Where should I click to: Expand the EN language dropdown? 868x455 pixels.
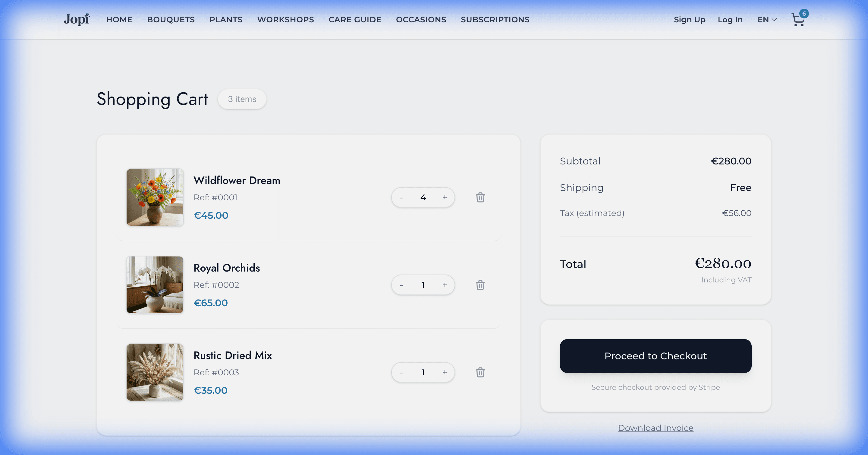point(767,20)
